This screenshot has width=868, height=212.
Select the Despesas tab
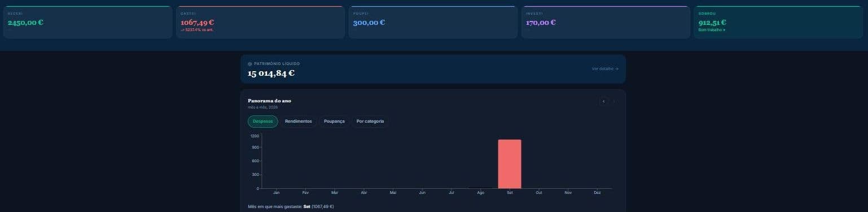click(x=263, y=122)
